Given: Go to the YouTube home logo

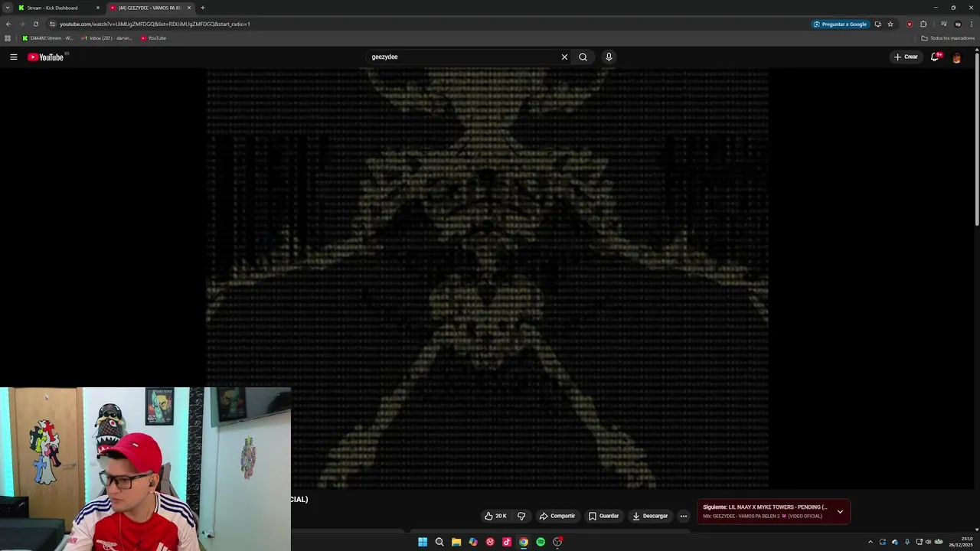Looking at the screenshot, I should tap(47, 57).
